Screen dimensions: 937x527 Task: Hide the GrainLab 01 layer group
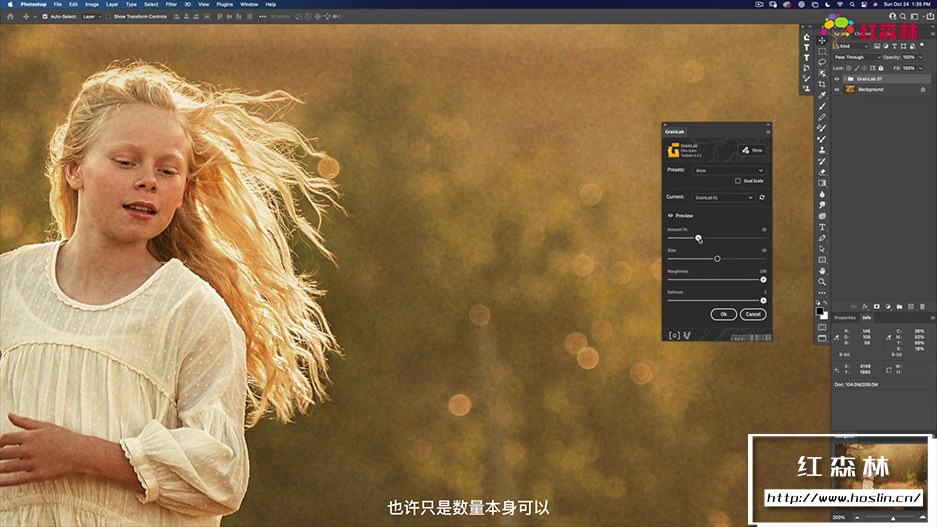[x=837, y=79]
